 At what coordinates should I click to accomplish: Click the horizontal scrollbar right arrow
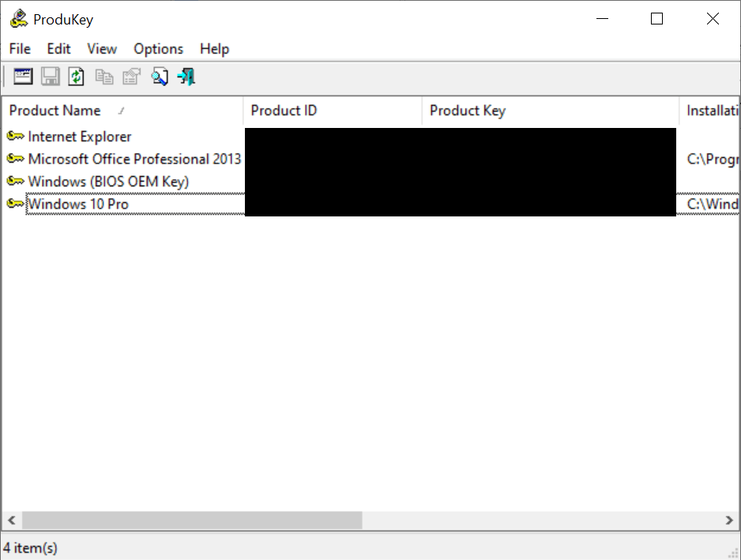(729, 521)
